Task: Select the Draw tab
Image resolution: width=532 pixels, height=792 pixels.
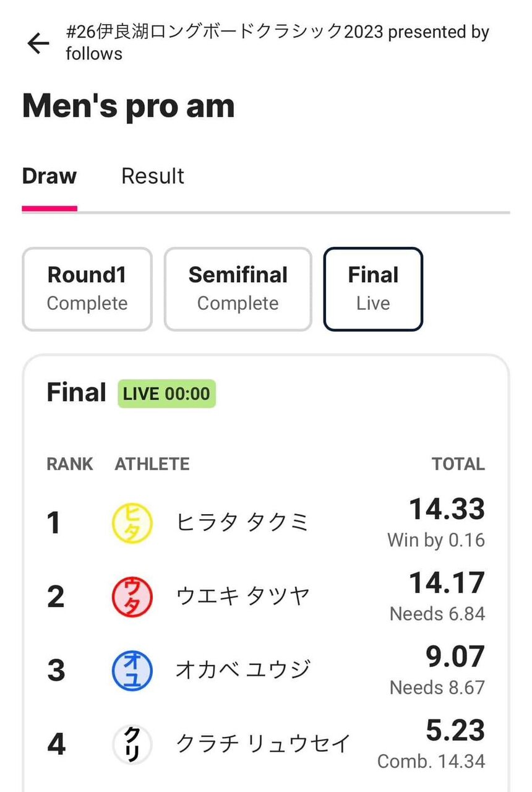Action: pyautogui.click(x=49, y=176)
